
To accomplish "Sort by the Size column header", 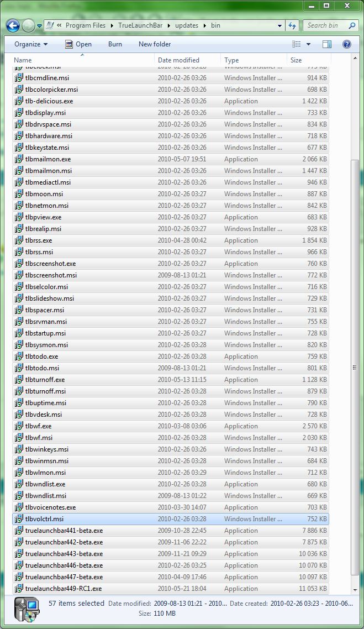I will pyautogui.click(x=296, y=60).
